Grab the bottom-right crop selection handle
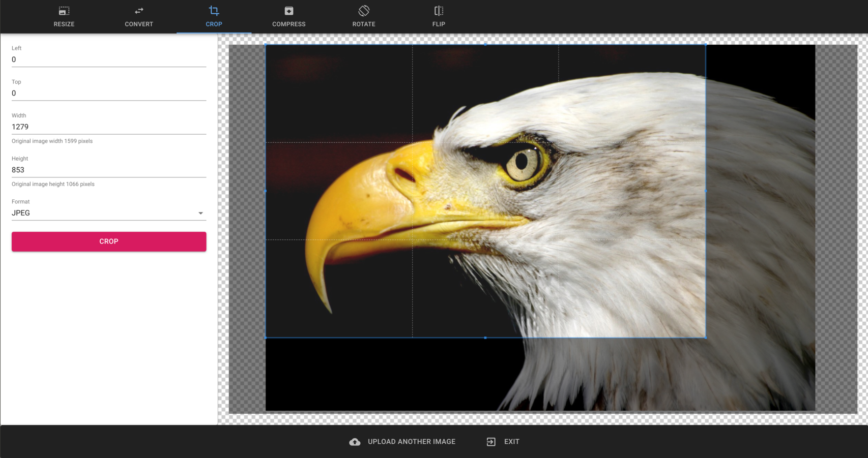 pos(705,338)
